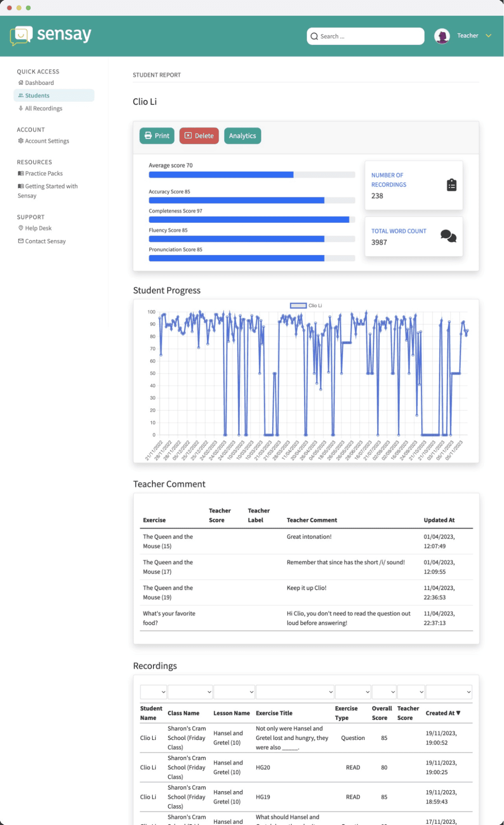Click the Sensay logo icon

point(21,35)
